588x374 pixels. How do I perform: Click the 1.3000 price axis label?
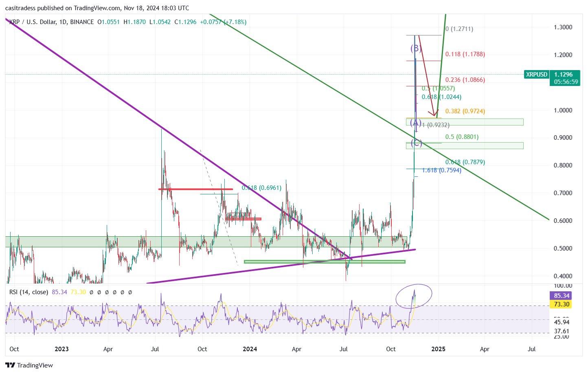point(563,27)
